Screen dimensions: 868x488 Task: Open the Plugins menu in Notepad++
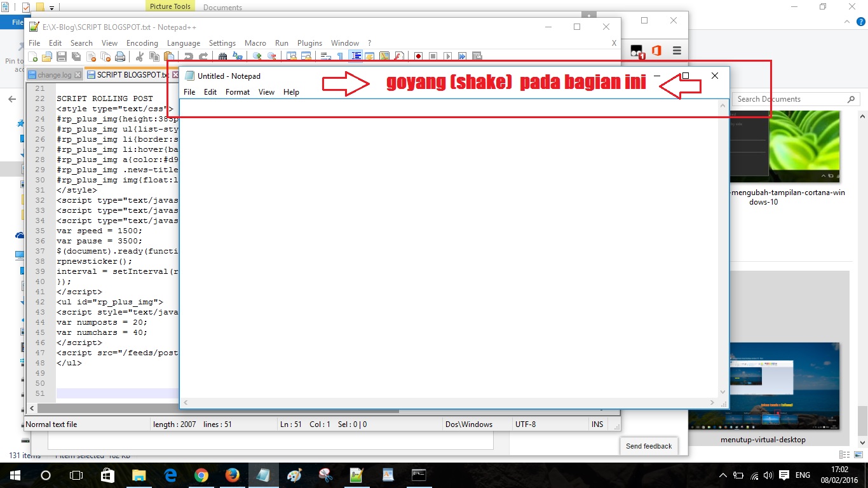pos(309,43)
